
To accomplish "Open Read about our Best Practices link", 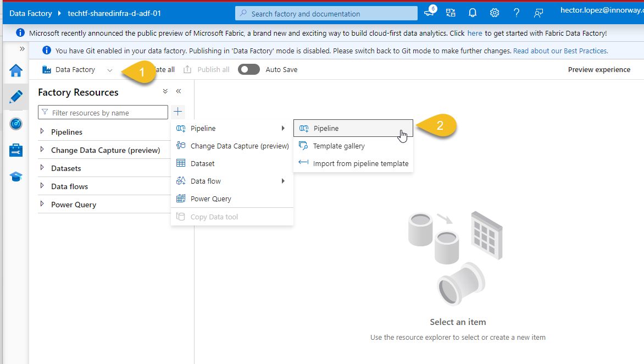I will point(560,51).
